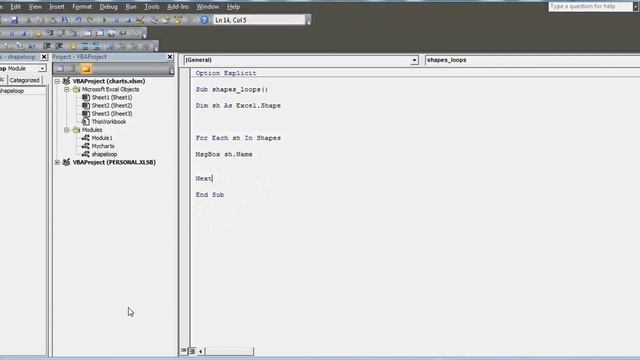Toggle Folders orange icon in Project panel

[86, 69]
